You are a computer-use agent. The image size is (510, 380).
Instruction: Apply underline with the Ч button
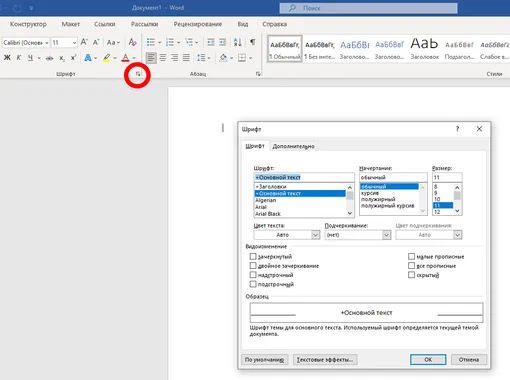tap(30, 58)
